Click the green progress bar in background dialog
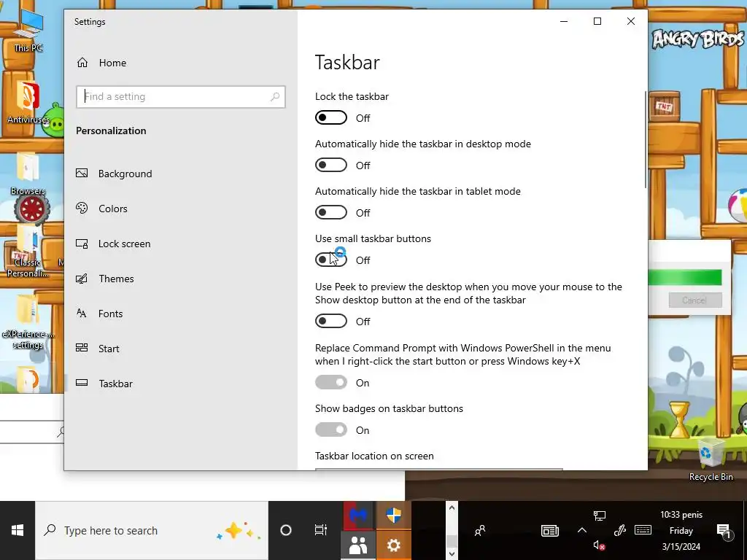The width and height of the screenshot is (747, 560). click(x=685, y=277)
